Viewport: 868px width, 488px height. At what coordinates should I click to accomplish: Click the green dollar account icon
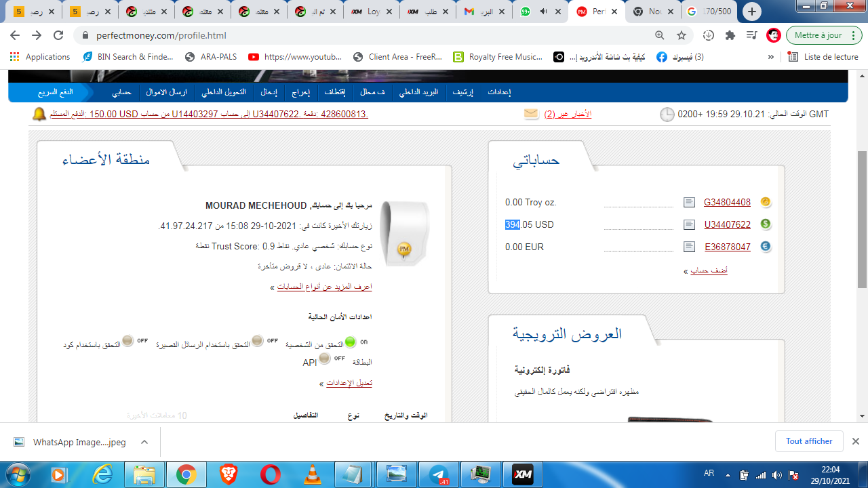pyautogui.click(x=766, y=224)
